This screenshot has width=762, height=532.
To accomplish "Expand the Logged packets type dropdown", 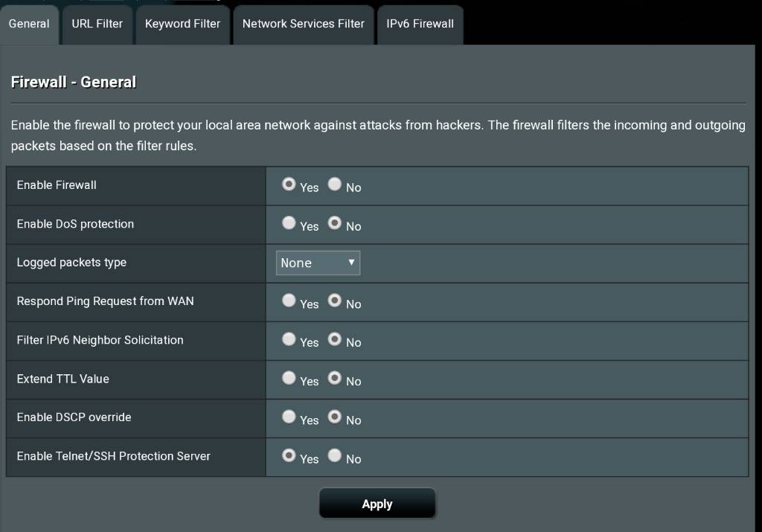I will pos(318,263).
